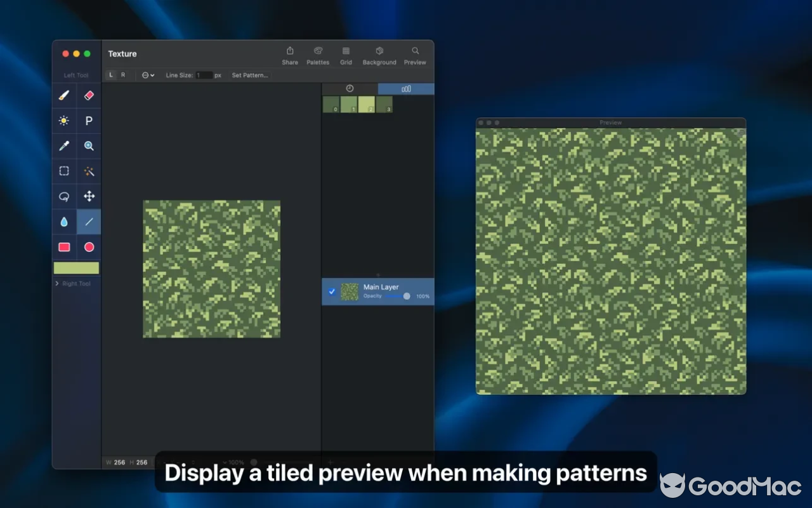Toggle Main Layer visibility checkbox

coord(331,292)
